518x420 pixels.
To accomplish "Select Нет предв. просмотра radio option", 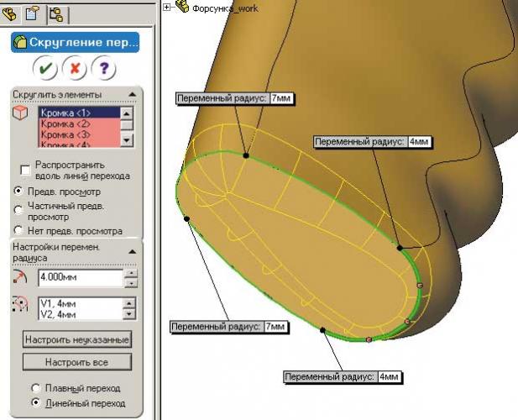I will [x=18, y=230].
